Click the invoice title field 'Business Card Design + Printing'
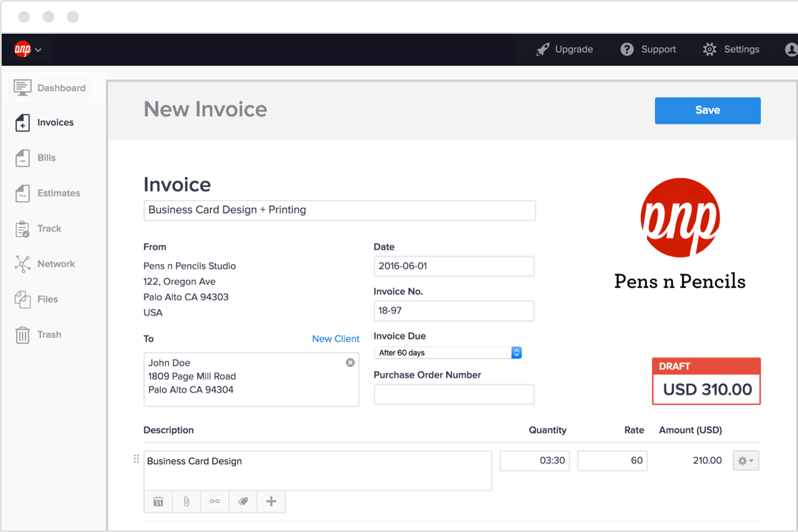 tap(340, 210)
